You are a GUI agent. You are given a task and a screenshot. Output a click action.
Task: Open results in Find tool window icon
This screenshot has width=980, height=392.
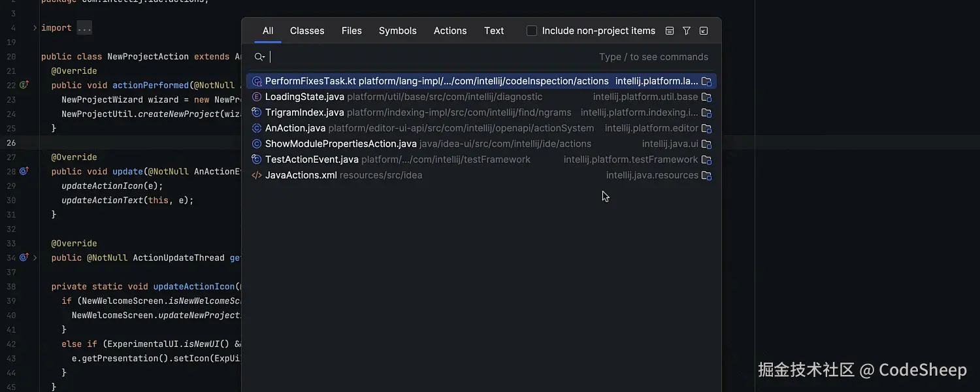pos(704,31)
